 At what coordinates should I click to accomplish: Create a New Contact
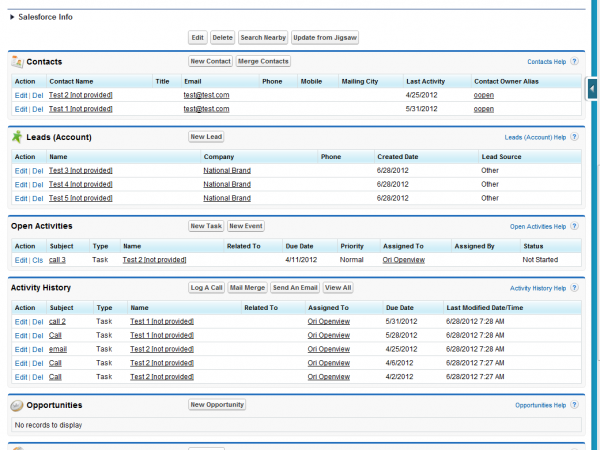(x=210, y=61)
